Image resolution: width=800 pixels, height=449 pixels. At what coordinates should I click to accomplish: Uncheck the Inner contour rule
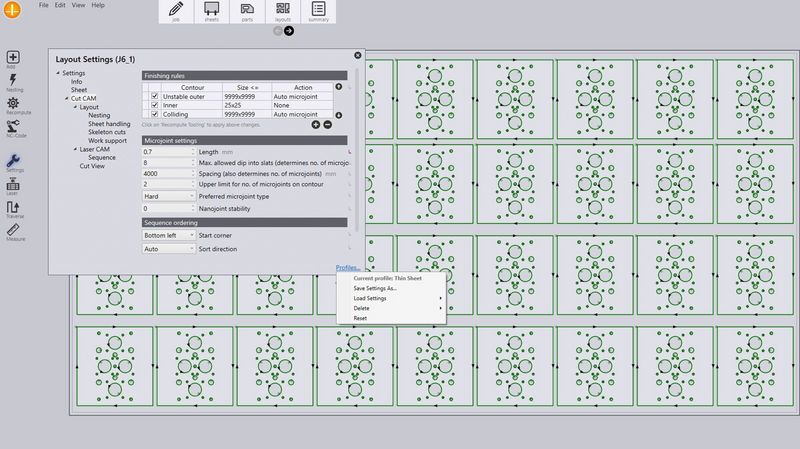coord(154,105)
